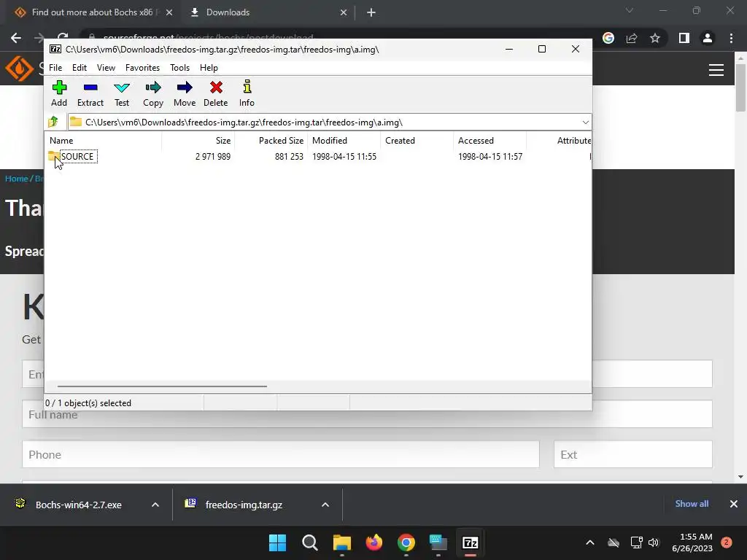Open Bochs-win64-2.7.exe download item
Image resolution: width=747 pixels, height=560 pixels.
79,505
